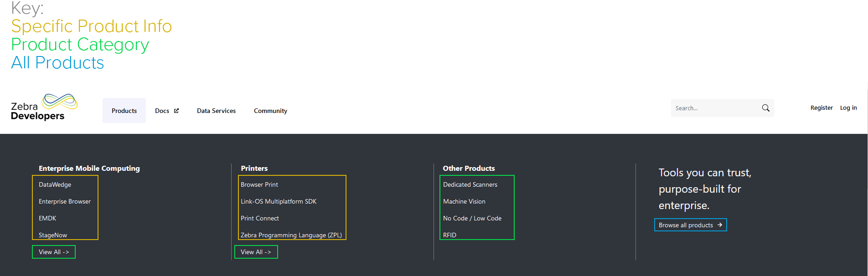The image size is (868, 276).
Task: View All under Printers
Action: coord(256,252)
